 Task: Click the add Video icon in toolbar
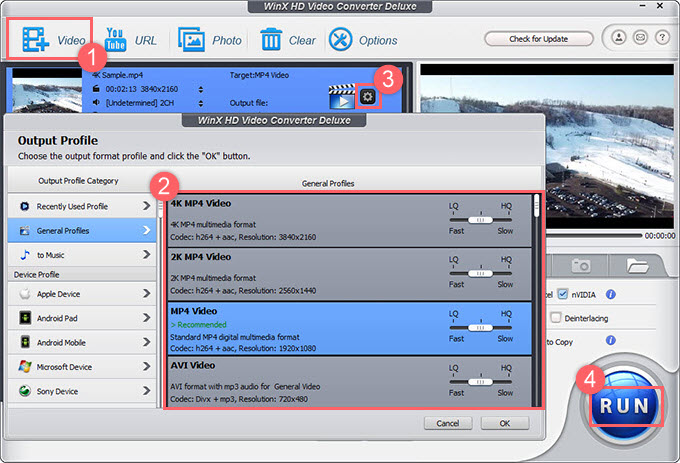(36, 39)
